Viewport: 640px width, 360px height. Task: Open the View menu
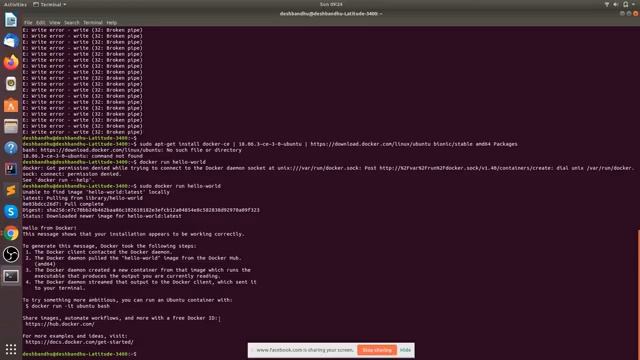coord(55,22)
